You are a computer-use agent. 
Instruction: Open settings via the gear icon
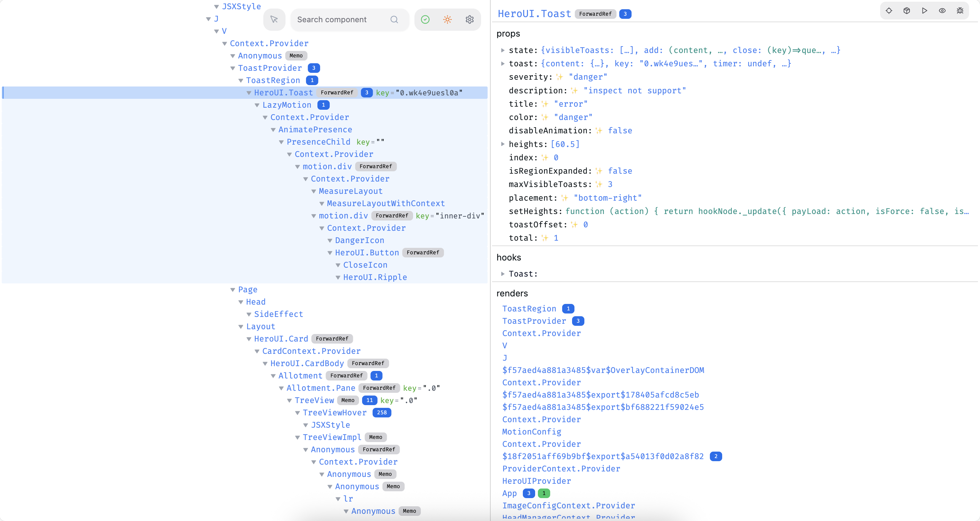pos(469,19)
